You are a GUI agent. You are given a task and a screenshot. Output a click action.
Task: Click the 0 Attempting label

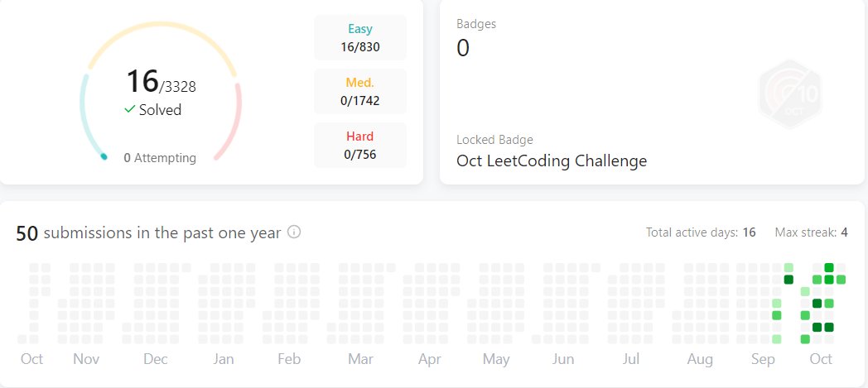point(160,158)
